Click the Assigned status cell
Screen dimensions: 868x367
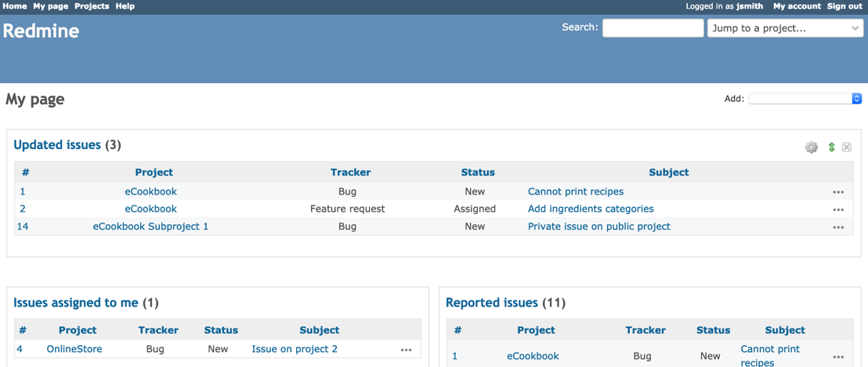click(475, 209)
